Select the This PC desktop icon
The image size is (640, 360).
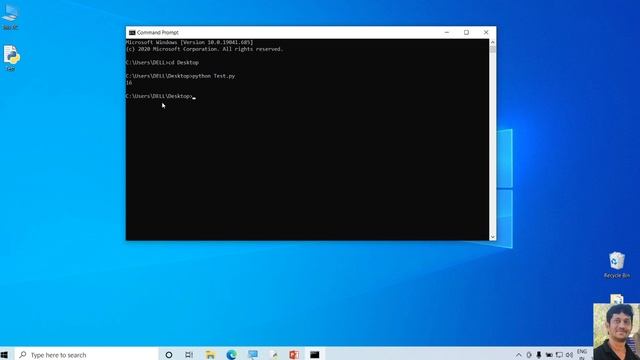click(10, 16)
